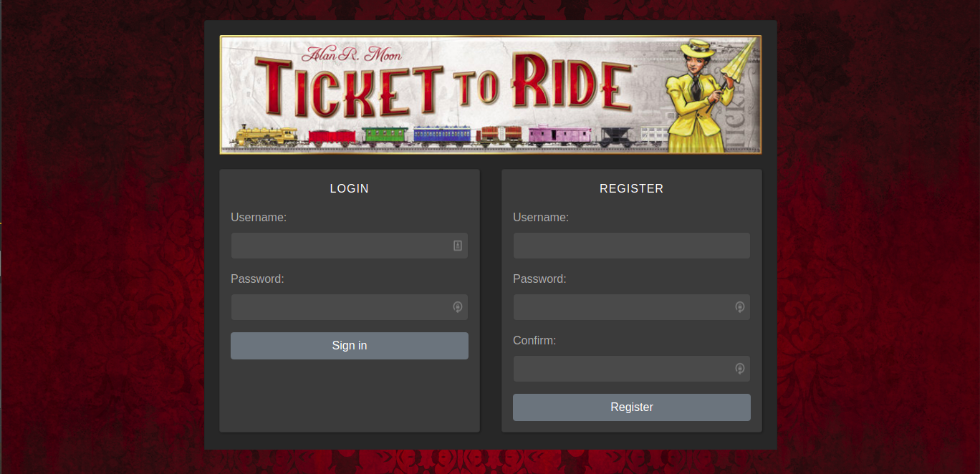The height and width of the screenshot is (474, 980).
Task: Click the Username label above the Login field
Action: coord(258,217)
